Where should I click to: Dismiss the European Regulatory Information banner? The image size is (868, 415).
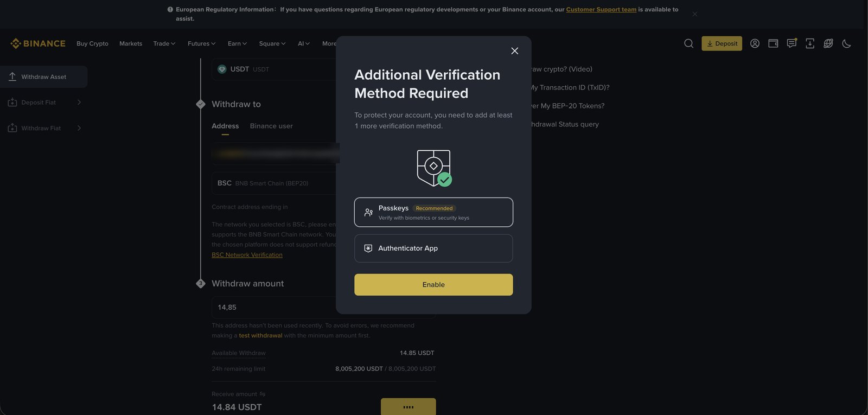(x=695, y=14)
